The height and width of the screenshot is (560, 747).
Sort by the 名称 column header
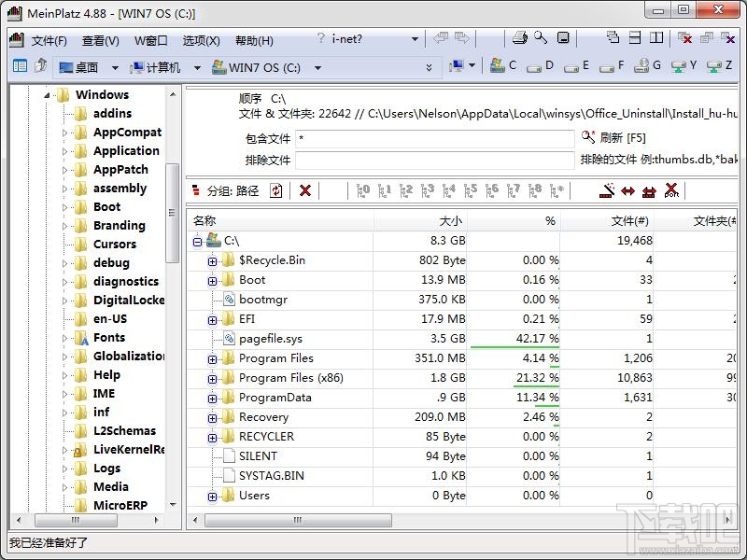coord(280,220)
